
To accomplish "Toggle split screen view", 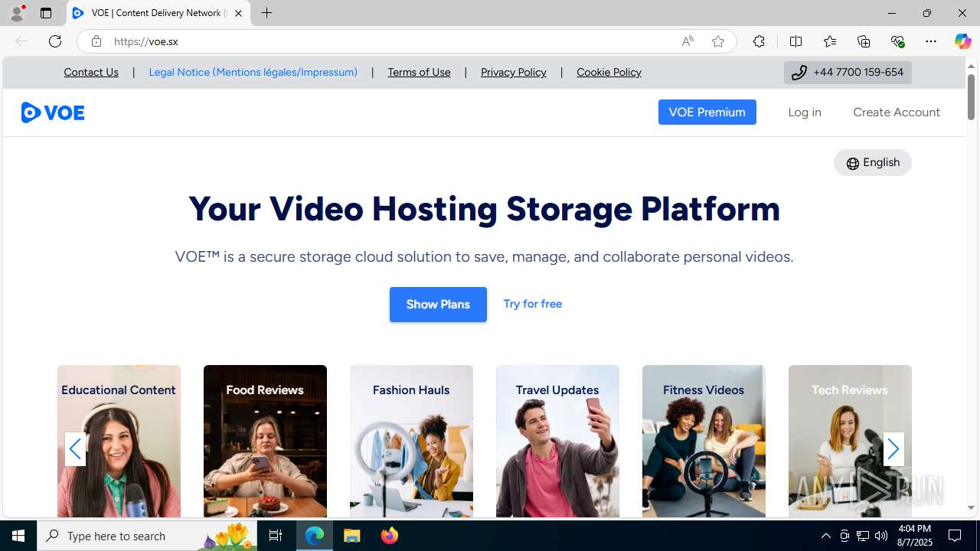I will point(795,41).
